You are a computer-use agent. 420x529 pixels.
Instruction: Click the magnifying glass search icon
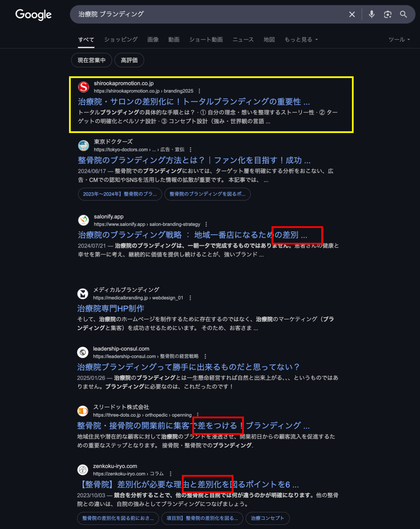[x=403, y=14]
